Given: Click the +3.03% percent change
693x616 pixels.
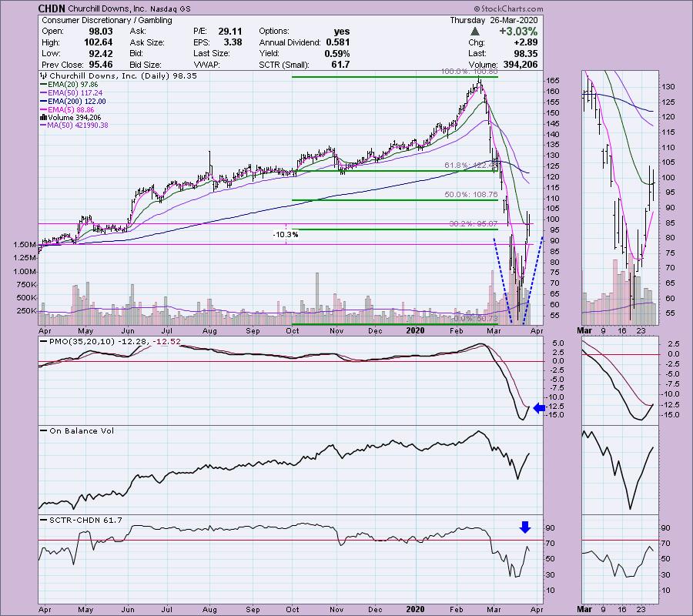Looking at the screenshot, I should click(518, 32).
